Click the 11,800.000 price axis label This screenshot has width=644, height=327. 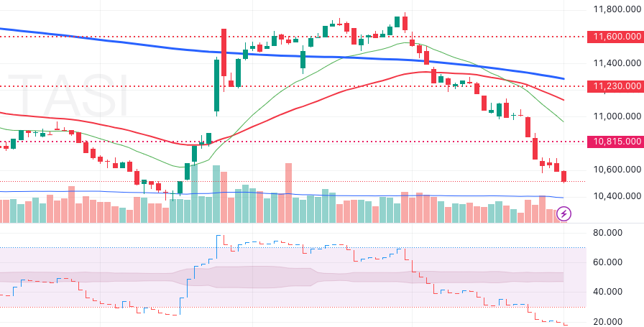click(x=617, y=9)
